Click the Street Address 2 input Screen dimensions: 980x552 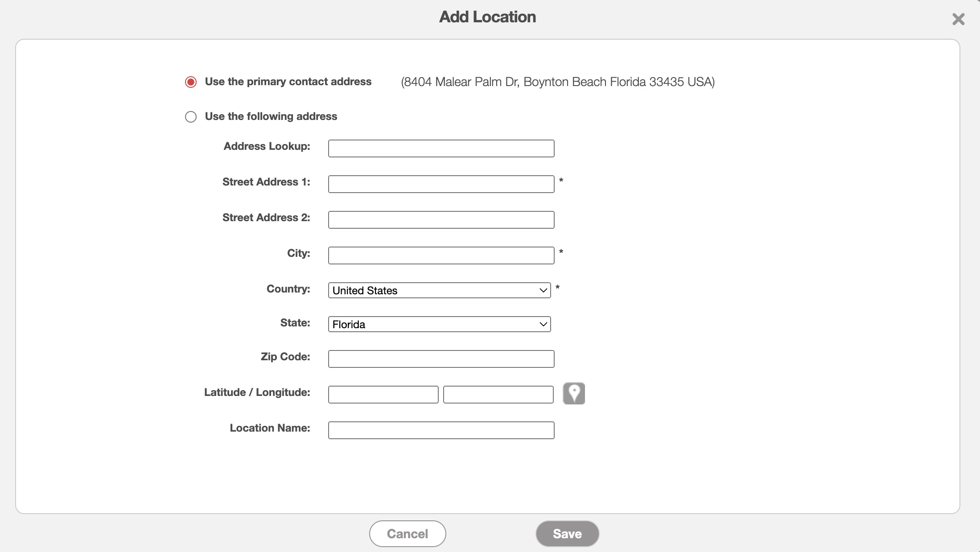pos(441,220)
